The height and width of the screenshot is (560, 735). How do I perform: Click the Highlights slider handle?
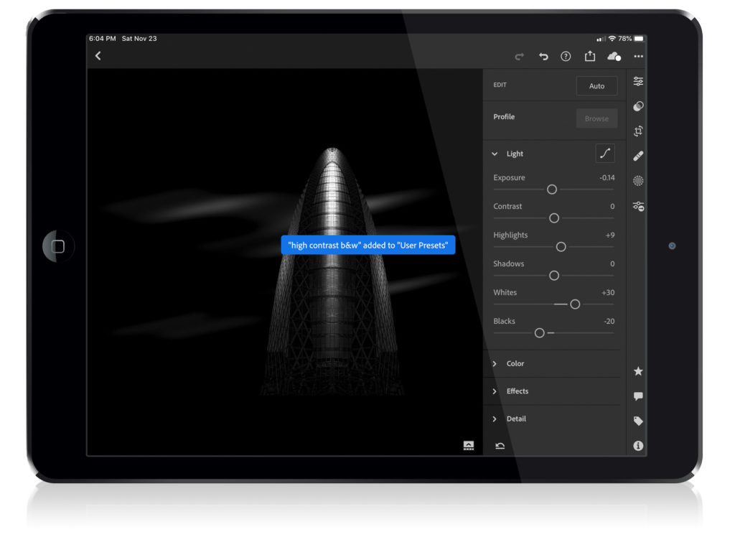(561, 247)
